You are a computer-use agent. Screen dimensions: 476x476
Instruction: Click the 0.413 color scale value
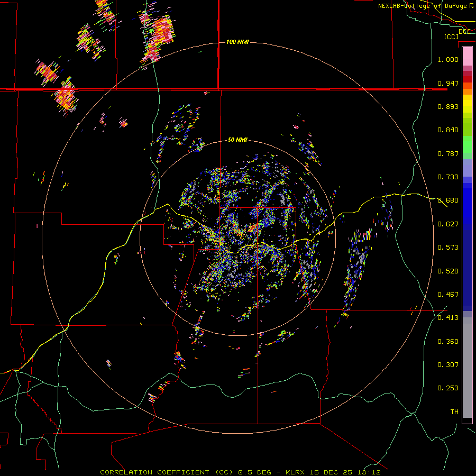448,318
